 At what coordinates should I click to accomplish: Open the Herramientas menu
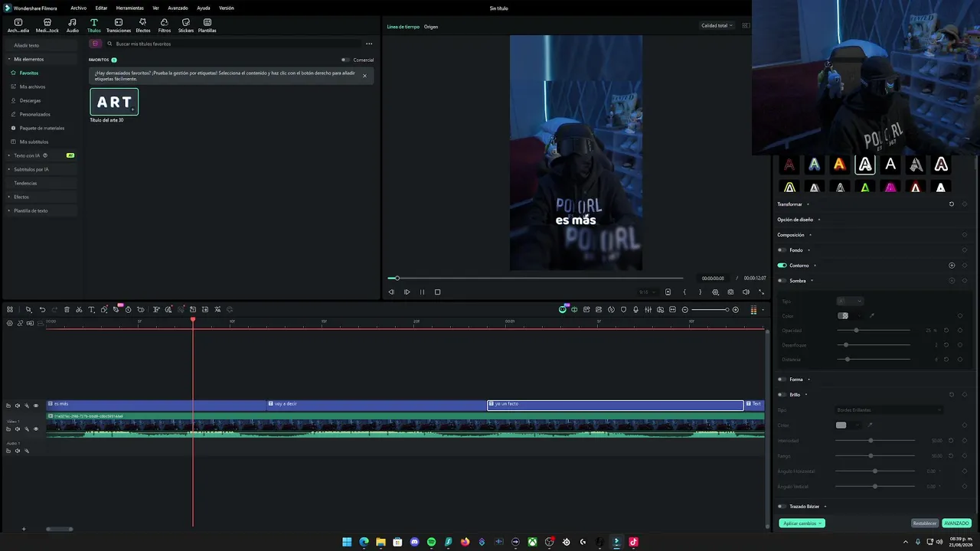pyautogui.click(x=130, y=8)
